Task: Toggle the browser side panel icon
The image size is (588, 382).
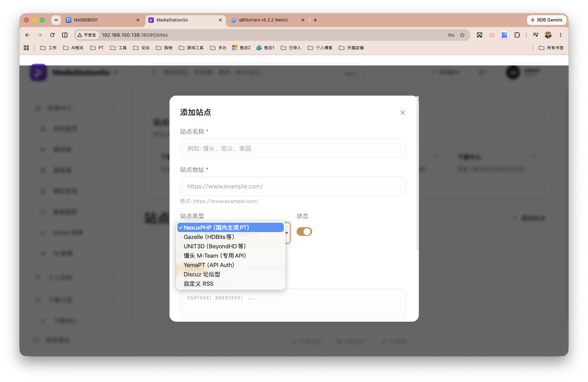Action: pos(65,35)
